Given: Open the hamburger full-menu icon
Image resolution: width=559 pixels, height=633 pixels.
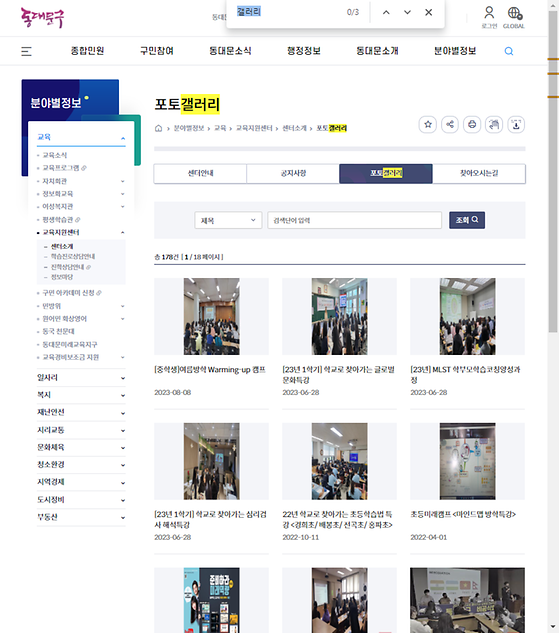Looking at the screenshot, I should point(26,51).
